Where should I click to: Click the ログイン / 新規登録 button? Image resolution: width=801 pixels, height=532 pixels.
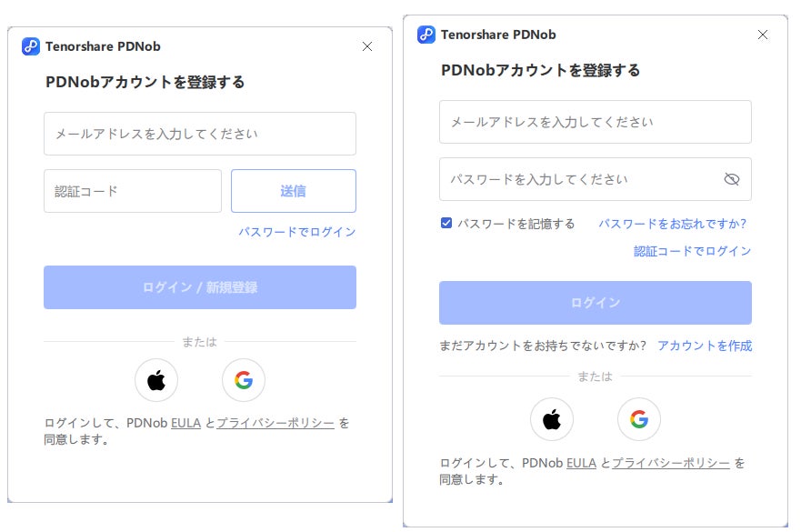pos(200,287)
